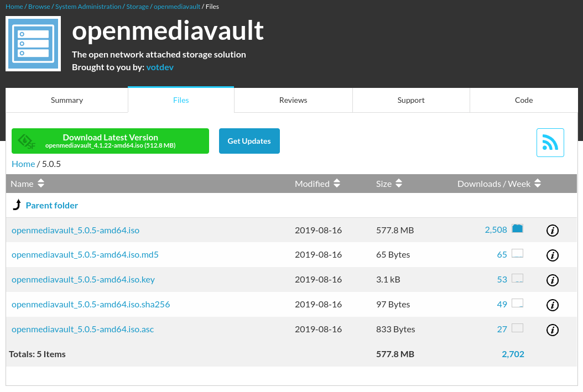
Task: Click the openmediavault page title heading
Action: tap(168, 30)
